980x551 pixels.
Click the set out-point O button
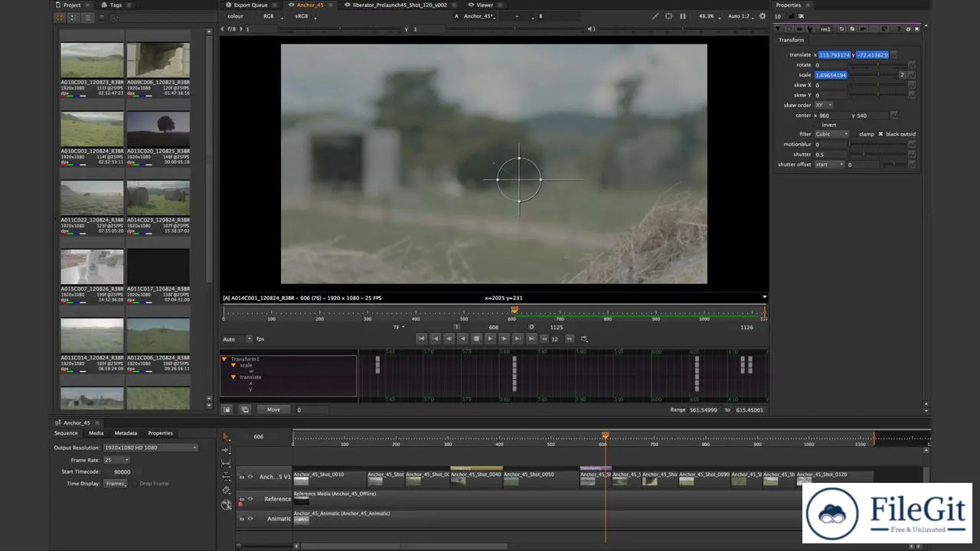click(532, 328)
